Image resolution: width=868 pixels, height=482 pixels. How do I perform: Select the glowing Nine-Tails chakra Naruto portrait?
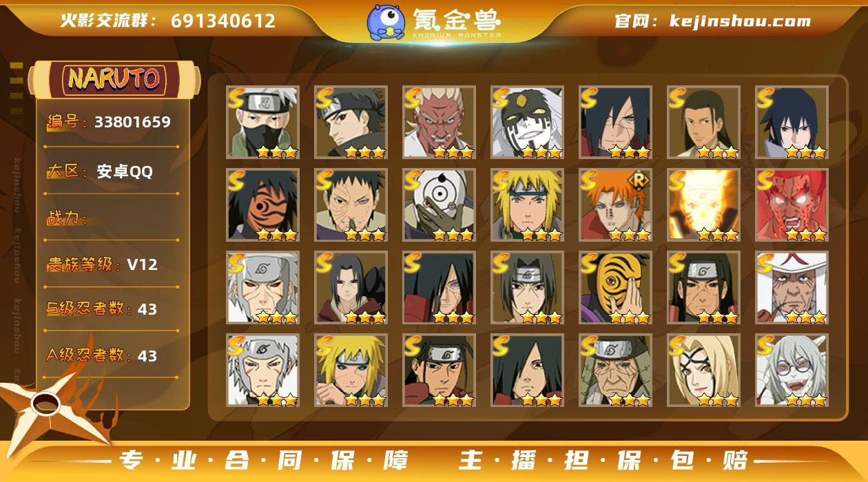[x=703, y=205]
